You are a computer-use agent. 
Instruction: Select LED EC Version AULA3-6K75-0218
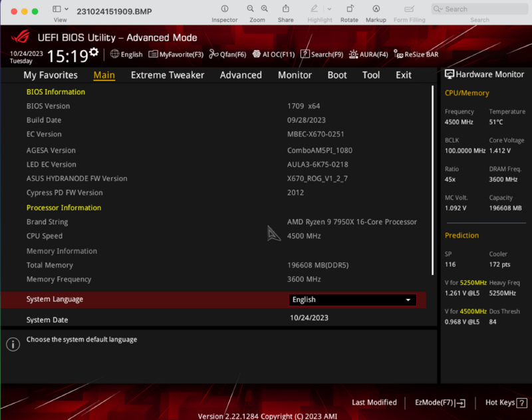[x=318, y=164]
